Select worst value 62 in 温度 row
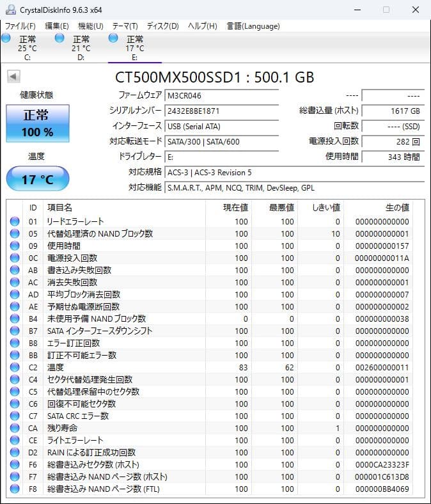The height and width of the screenshot is (504, 431). click(x=290, y=367)
